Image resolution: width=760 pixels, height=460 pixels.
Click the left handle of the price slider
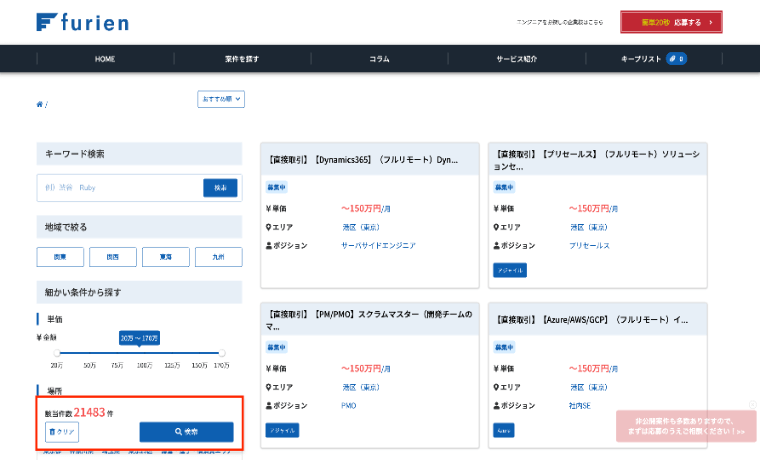[57, 353]
